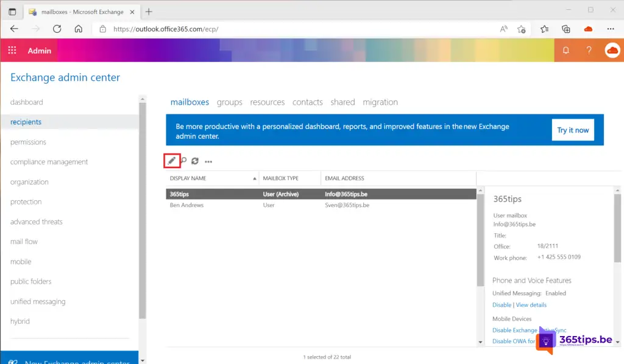Open the tab actions menu icon
Viewport: 624px width, 364px height.
pos(12,12)
